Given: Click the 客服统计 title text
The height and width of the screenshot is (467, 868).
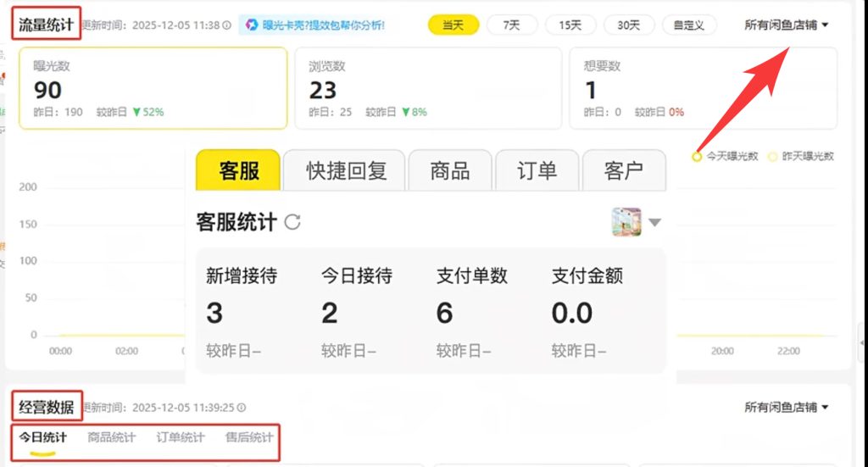Looking at the screenshot, I should tap(236, 222).
